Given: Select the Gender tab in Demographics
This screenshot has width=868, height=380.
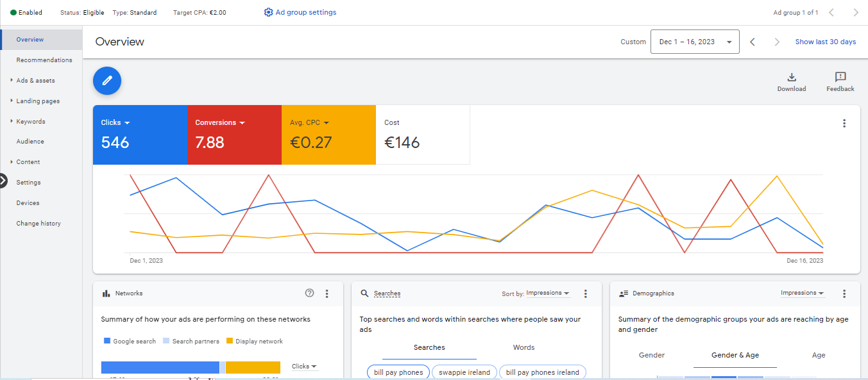Looking at the screenshot, I should [x=651, y=355].
